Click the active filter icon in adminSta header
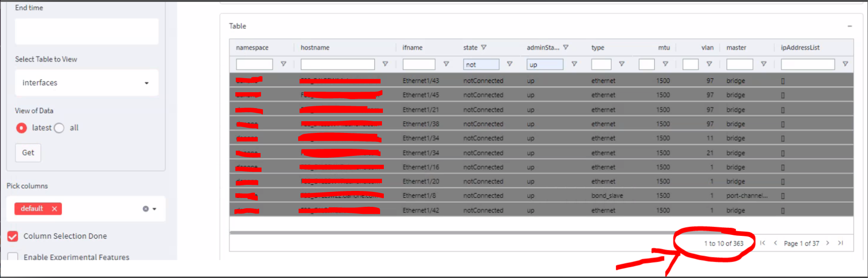Image resolution: width=868 pixels, height=278 pixels. 566,47
